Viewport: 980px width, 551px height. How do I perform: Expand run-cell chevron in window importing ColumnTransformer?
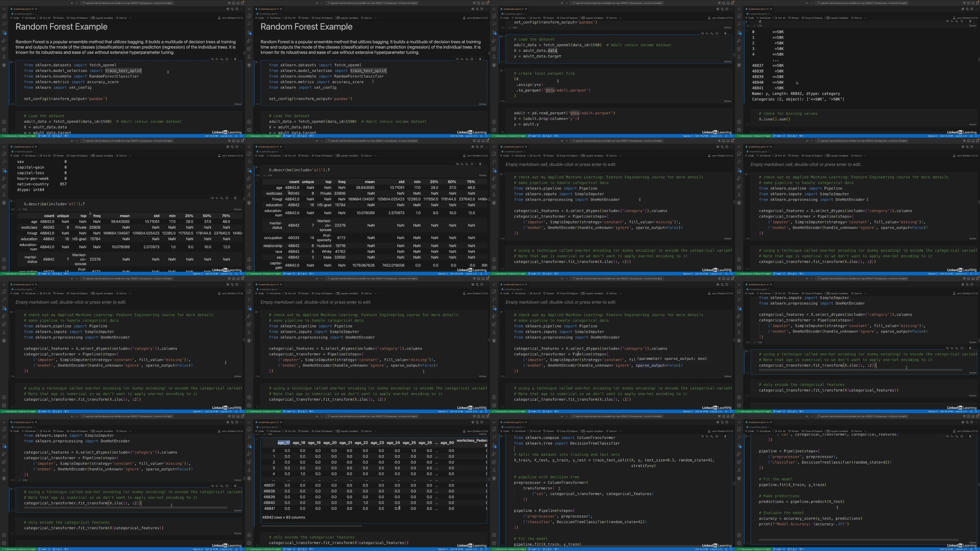click(x=504, y=436)
